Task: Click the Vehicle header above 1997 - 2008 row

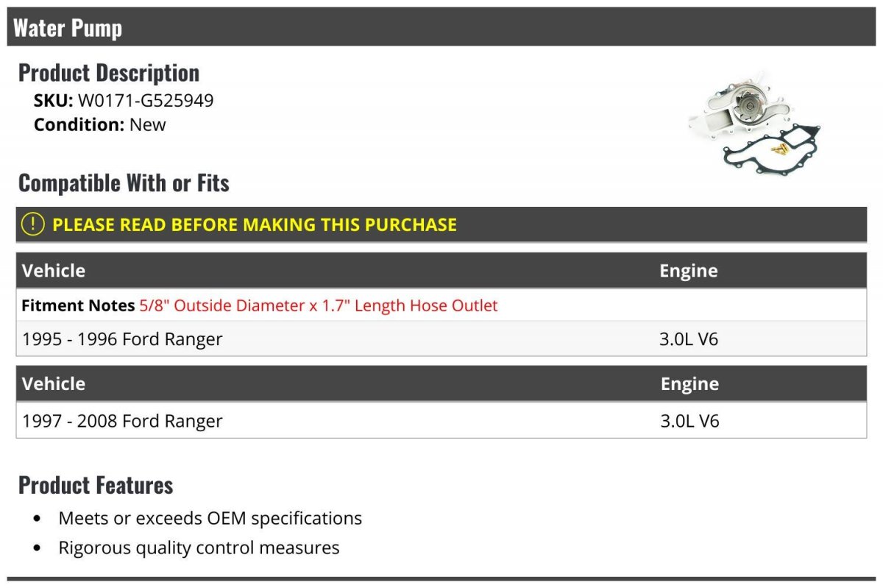Action: click(54, 384)
